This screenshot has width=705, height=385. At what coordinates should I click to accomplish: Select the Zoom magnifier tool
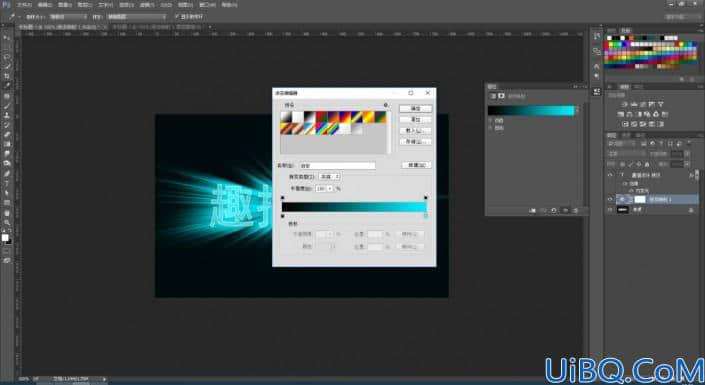pos(7,222)
